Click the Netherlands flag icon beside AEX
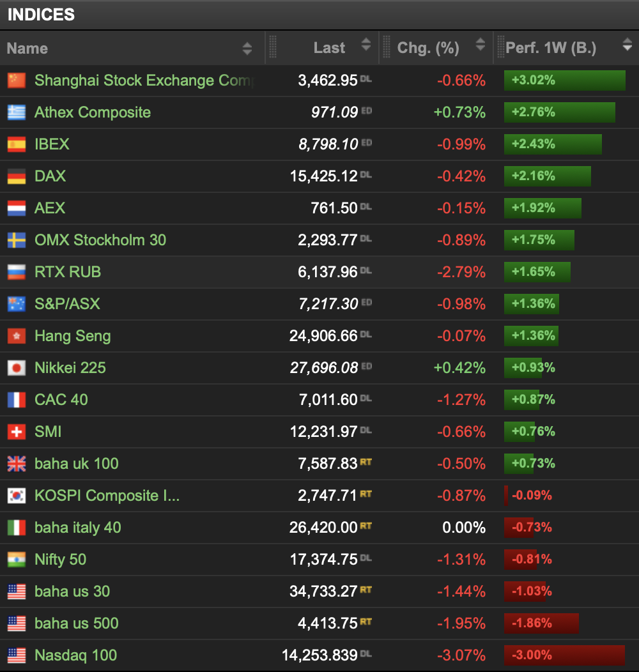This screenshot has width=639, height=672. tap(17, 208)
